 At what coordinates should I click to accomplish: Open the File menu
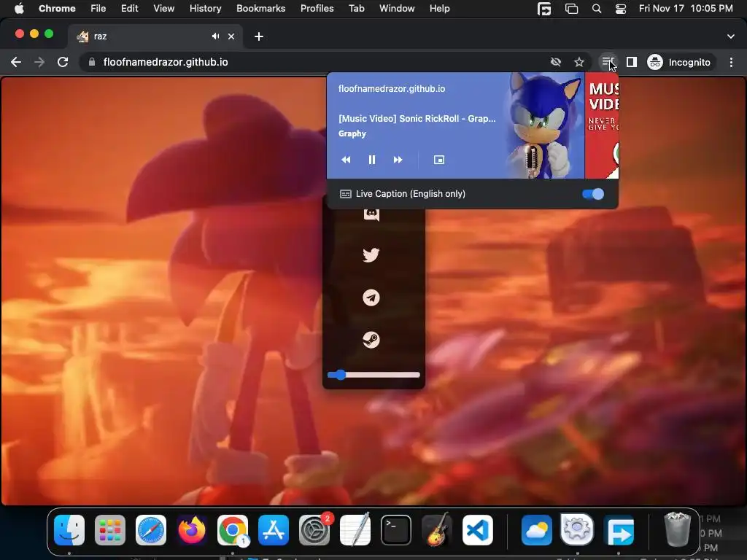coord(98,8)
